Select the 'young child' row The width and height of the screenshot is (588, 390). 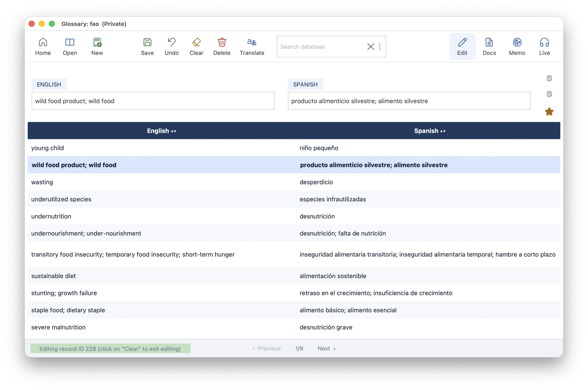[x=294, y=148]
